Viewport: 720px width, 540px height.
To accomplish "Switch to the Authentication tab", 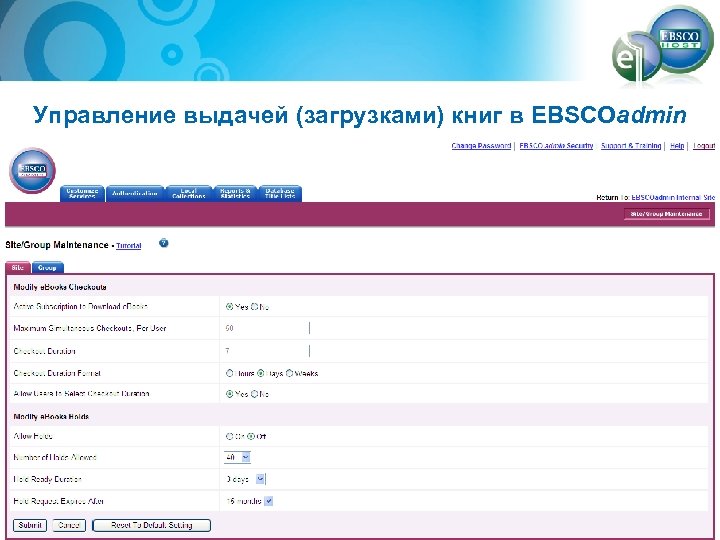I will [135, 193].
